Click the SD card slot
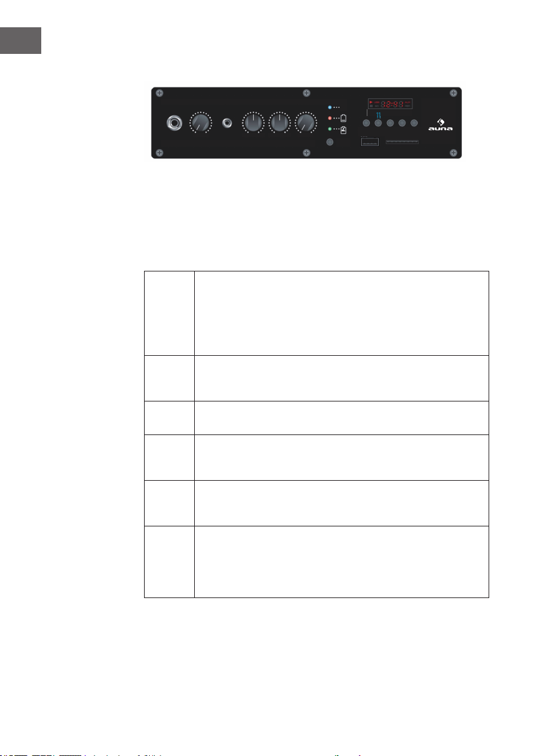This screenshot has width=533, height=756. point(402,142)
